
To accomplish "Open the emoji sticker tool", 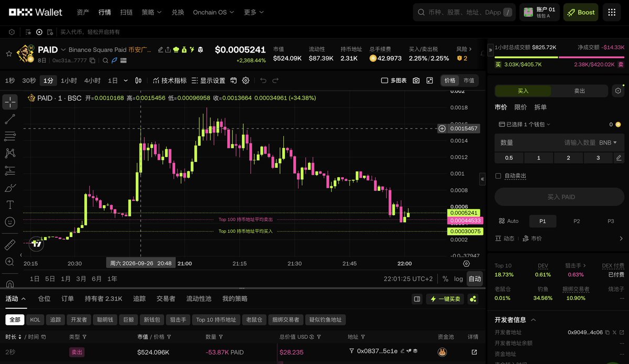I will tap(10, 222).
